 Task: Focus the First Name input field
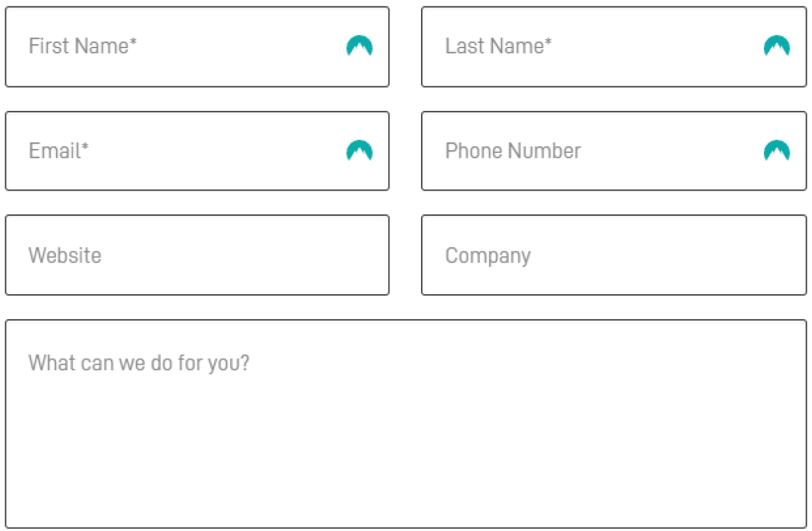click(x=197, y=47)
